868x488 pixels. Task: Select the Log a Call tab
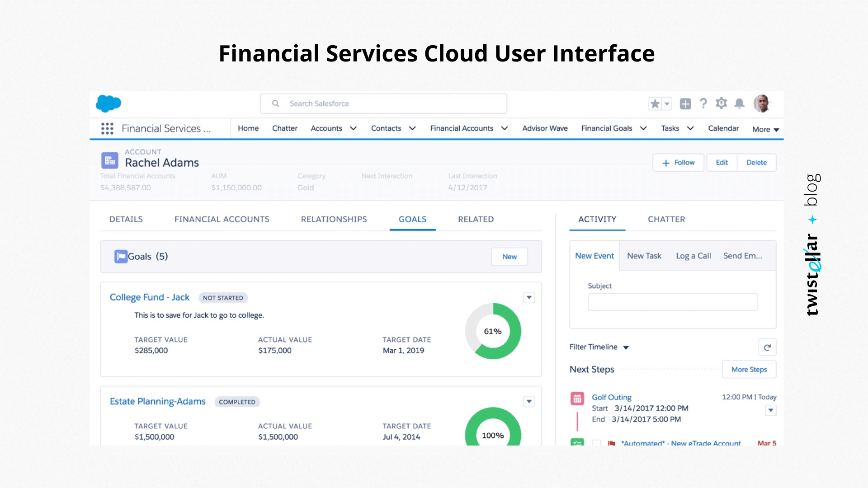pos(693,256)
